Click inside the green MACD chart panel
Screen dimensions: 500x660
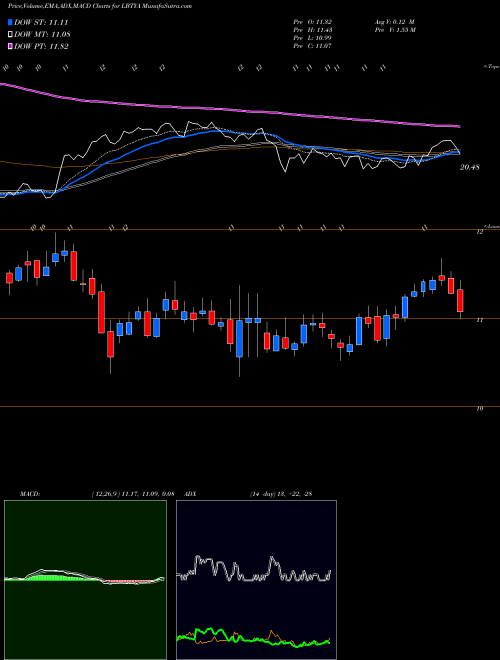(85, 580)
